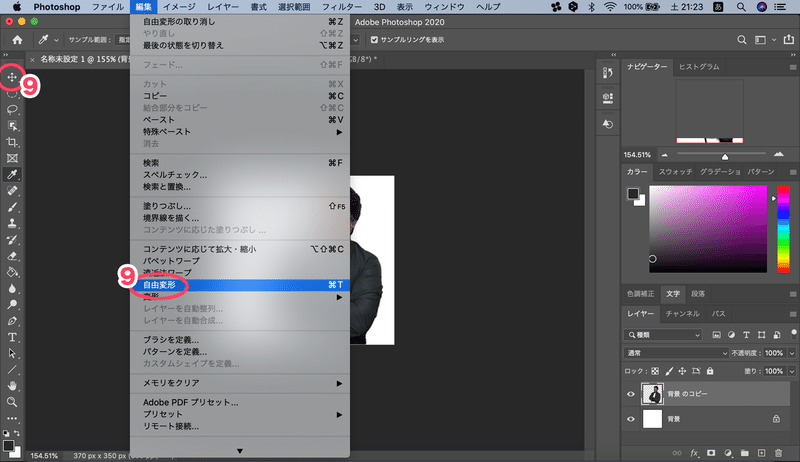This screenshot has height=462, width=800.
Task: Choose ブラシを定義... menu entry
Action: pyautogui.click(x=240, y=340)
